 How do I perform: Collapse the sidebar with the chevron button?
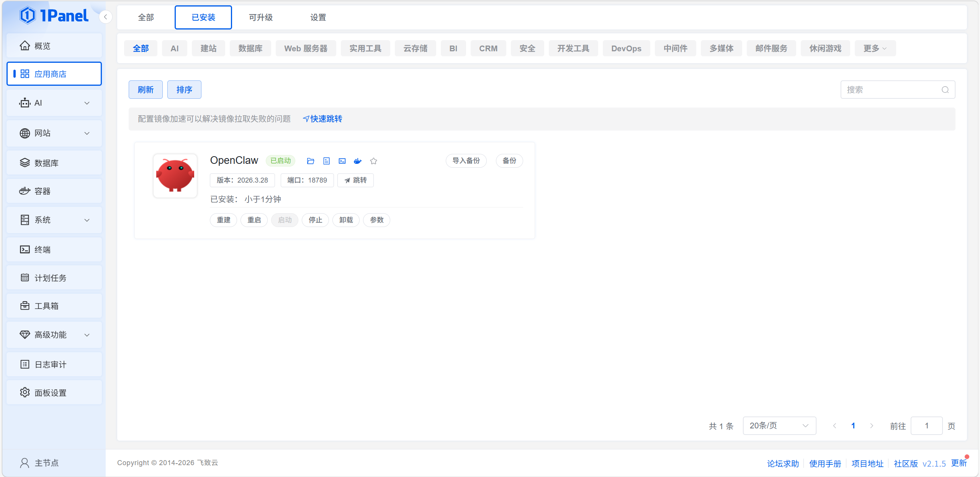pos(105,17)
